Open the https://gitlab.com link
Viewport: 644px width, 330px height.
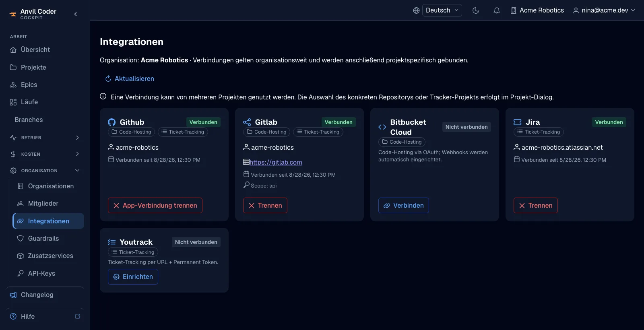pos(276,162)
